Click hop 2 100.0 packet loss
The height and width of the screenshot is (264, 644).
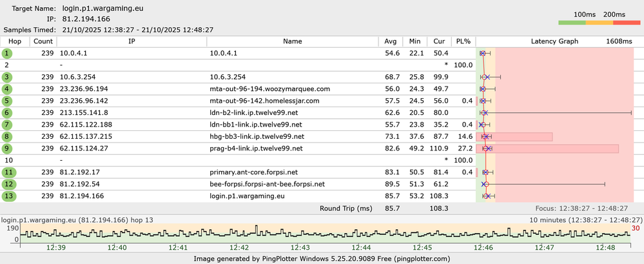[463, 65]
